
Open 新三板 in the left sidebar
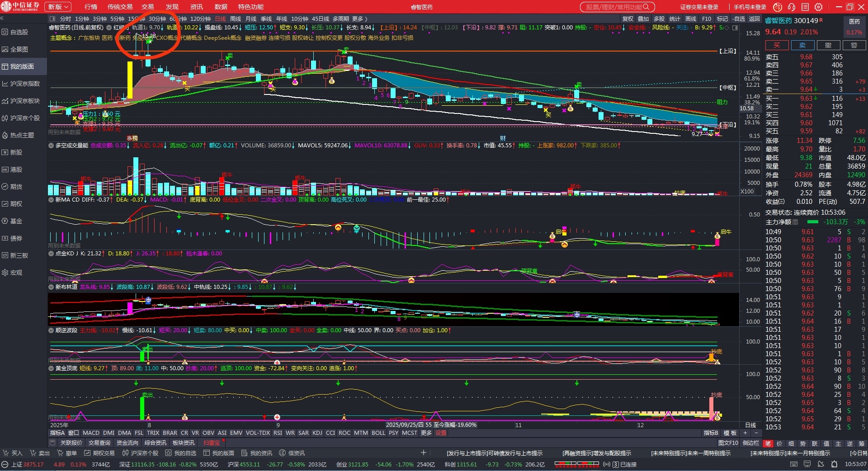click(x=15, y=255)
